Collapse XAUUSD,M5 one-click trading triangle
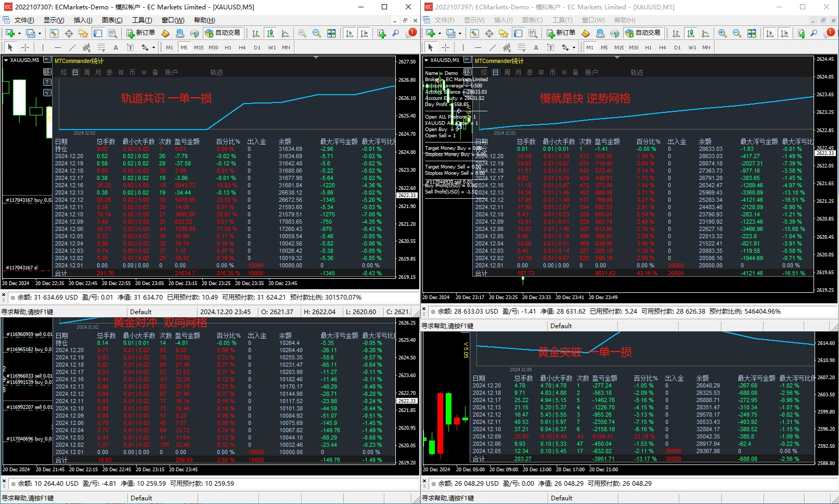 pyautogui.click(x=6, y=60)
